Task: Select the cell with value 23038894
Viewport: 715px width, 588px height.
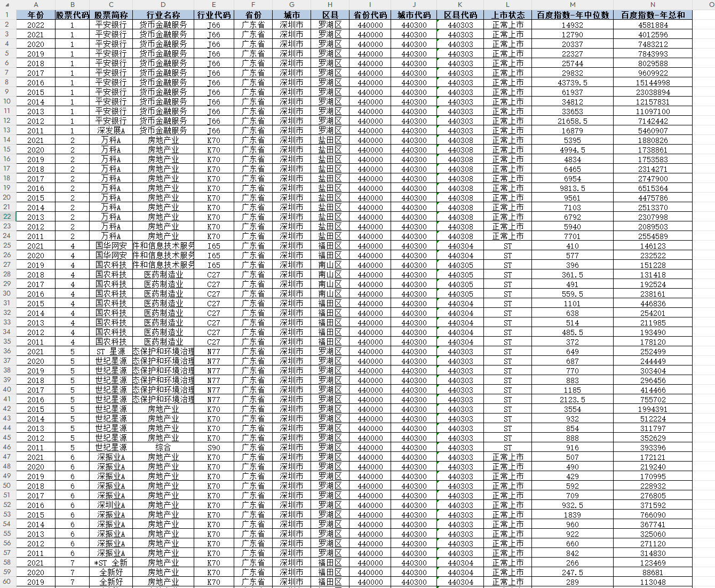Action: [653, 92]
